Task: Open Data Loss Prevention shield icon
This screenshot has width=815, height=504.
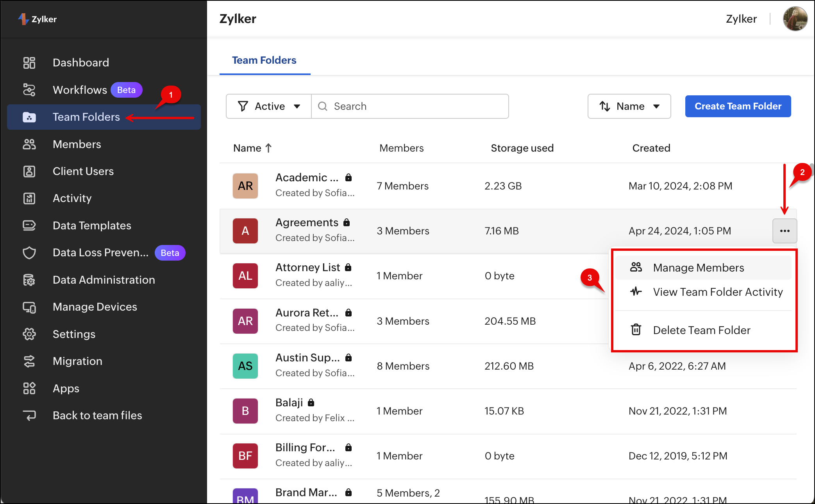Action: [29, 253]
